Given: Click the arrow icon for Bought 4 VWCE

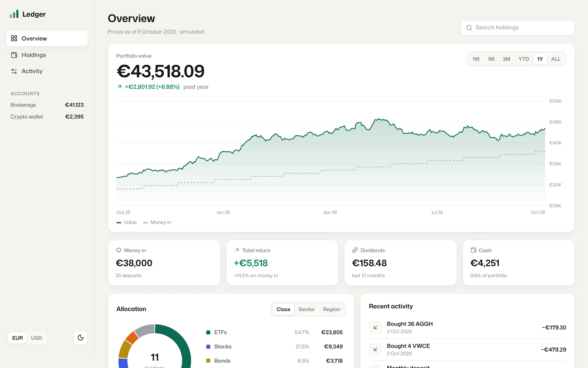Looking at the screenshot, I should (x=375, y=349).
